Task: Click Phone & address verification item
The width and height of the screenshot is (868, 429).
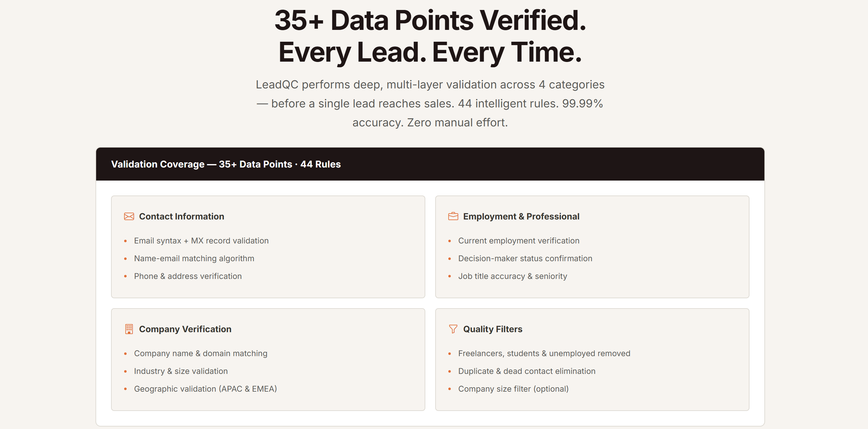Action: pos(188,276)
